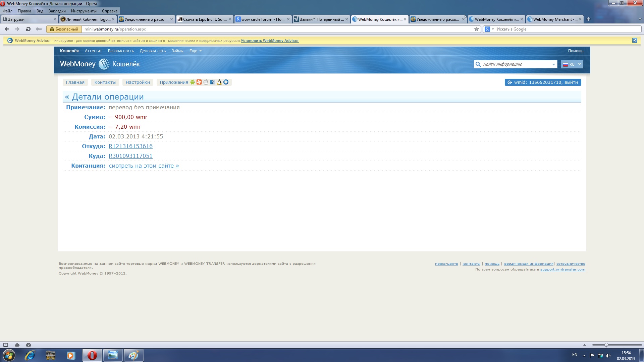This screenshot has width=644, height=362.
Task: Open the Займы top navigation link
Action: (x=177, y=51)
